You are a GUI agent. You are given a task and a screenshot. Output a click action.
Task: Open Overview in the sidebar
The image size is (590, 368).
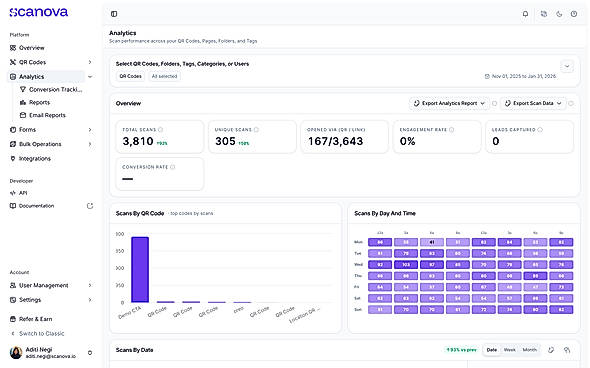[x=32, y=48]
